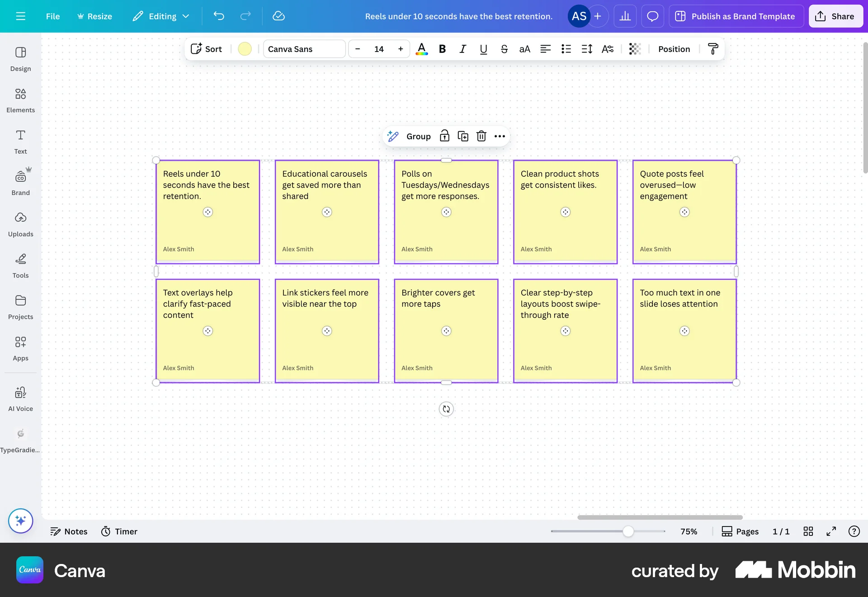
Task: Lock the selected elements
Action: pos(444,136)
